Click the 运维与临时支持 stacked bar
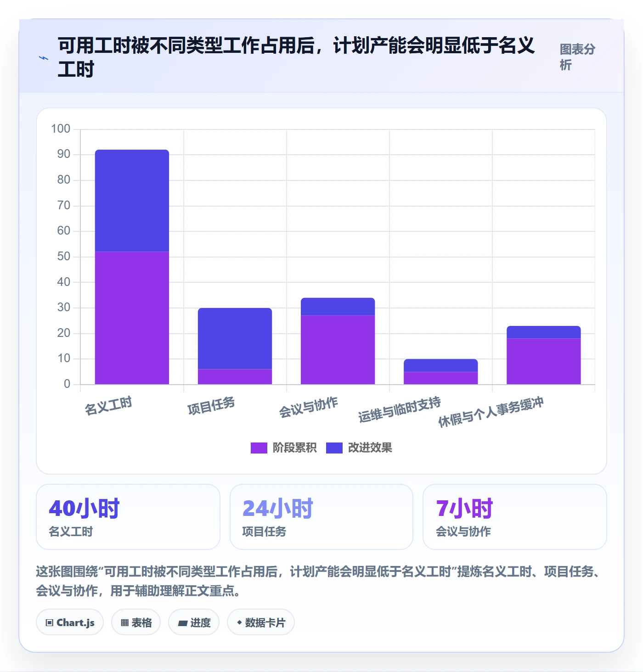 (440, 372)
